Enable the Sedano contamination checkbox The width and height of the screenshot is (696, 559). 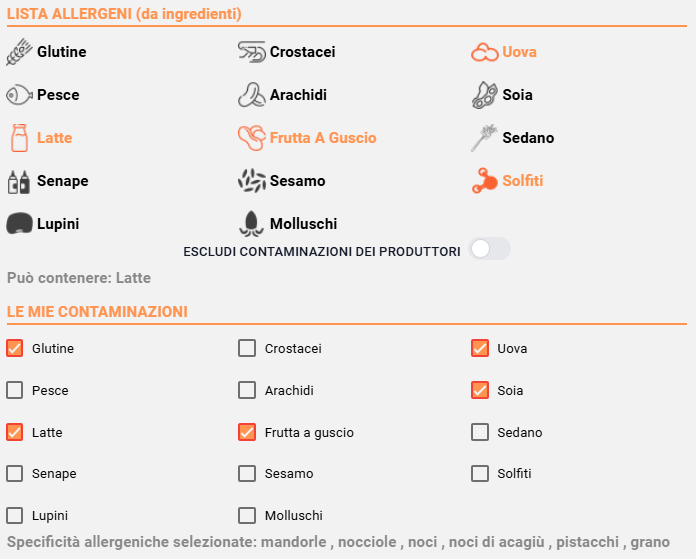pyautogui.click(x=480, y=432)
